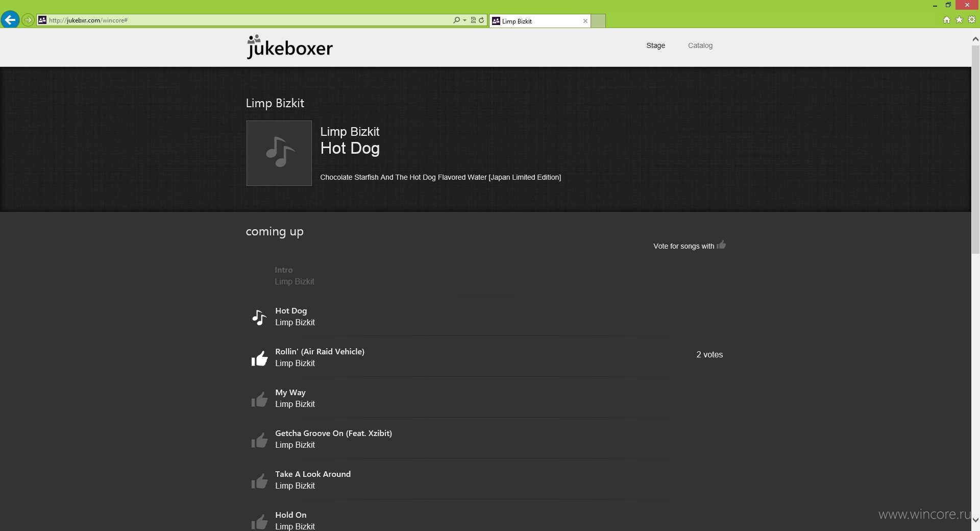This screenshot has height=531, width=980.
Task: Click the page scrollbar down arrow
Action: pyautogui.click(x=975, y=520)
